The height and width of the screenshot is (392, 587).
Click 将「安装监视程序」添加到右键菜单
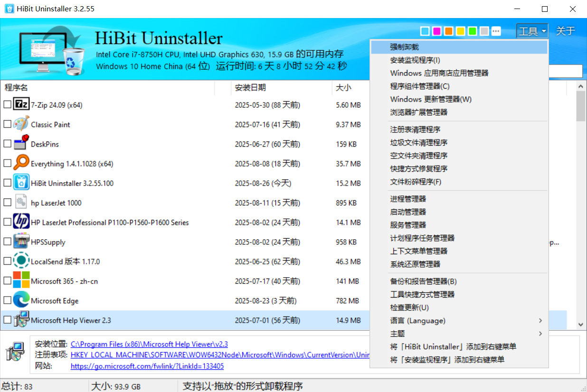[459, 360]
